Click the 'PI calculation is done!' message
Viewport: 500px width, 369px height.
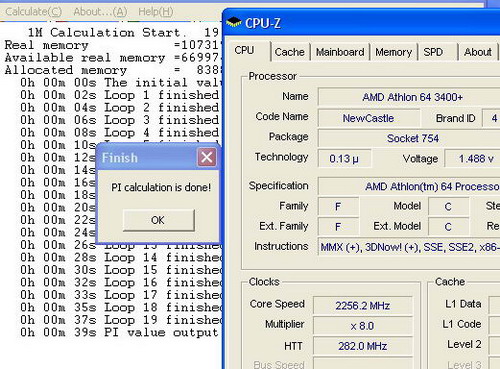pyautogui.click(x=161, y=187)
